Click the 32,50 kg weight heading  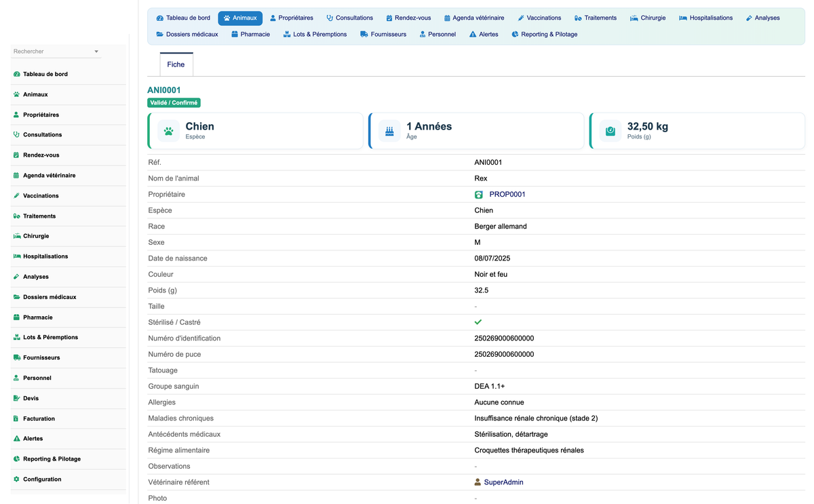click(x=648, y=126)
